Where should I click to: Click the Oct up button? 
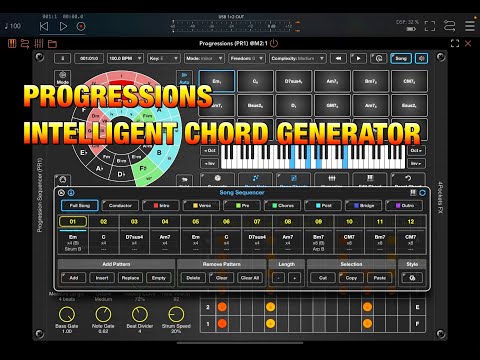[416, 150]
